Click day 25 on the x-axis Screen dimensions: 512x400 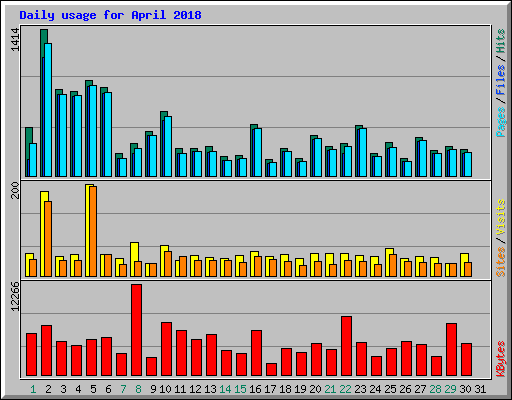[390, 389]
